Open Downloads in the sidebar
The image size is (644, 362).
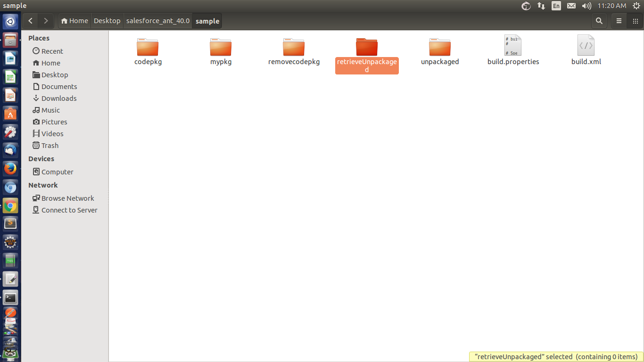click(58, 99)
